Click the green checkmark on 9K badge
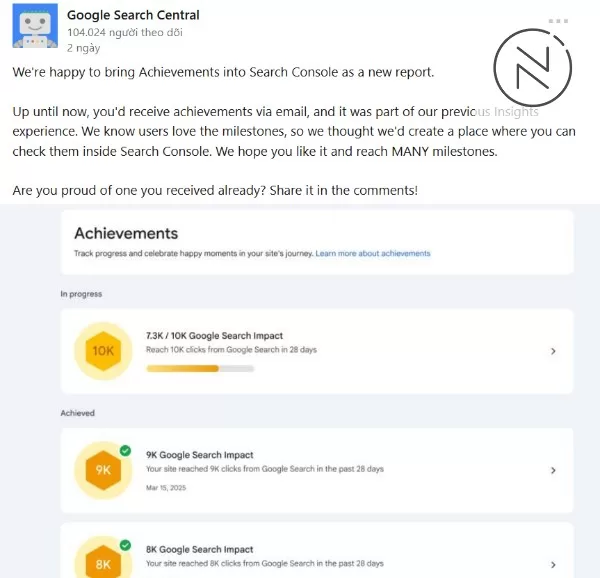 125,451
